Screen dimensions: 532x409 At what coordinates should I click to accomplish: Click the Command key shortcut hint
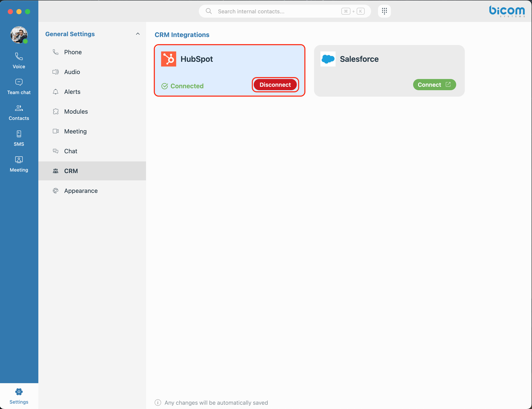(346, 11)
